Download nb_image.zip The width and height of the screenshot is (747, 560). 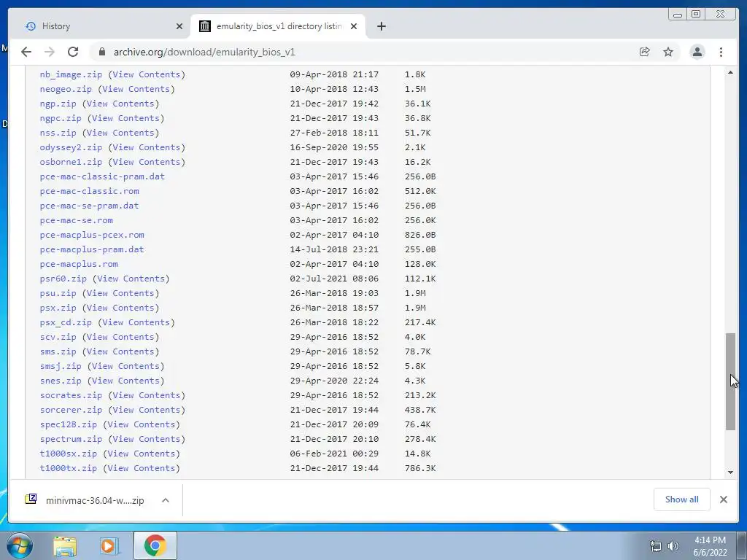[x=71, y=74]
